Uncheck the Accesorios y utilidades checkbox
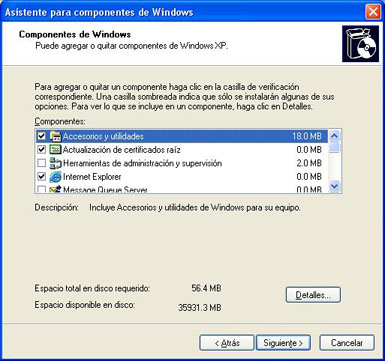This screenshot has width=385, height=361. click(x=41, y=136)
